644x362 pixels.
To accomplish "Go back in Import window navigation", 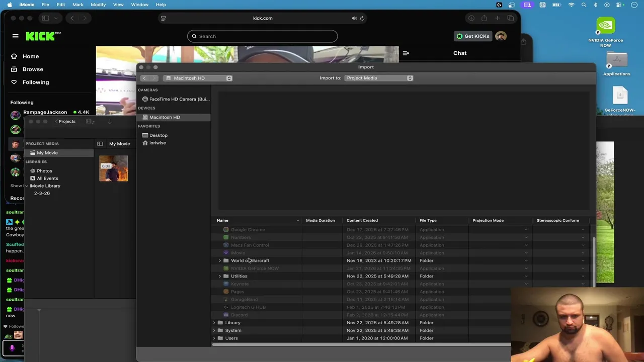I will click(144, 78).
